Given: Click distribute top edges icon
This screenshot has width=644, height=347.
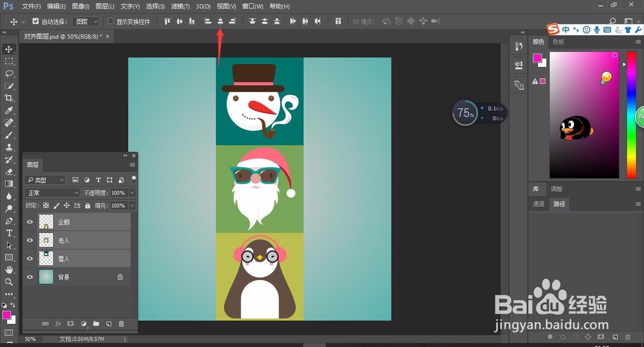Looking at the screenshot, I should coord(252,21).
